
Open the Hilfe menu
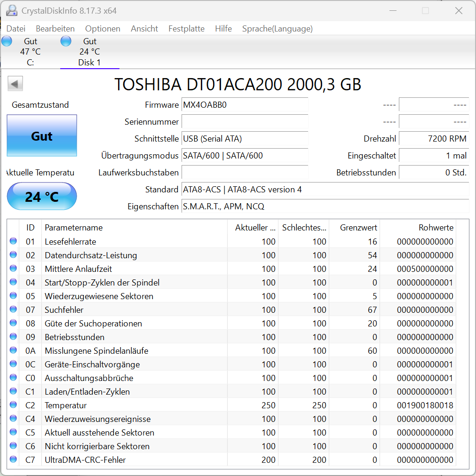click(x=223, y=29)
